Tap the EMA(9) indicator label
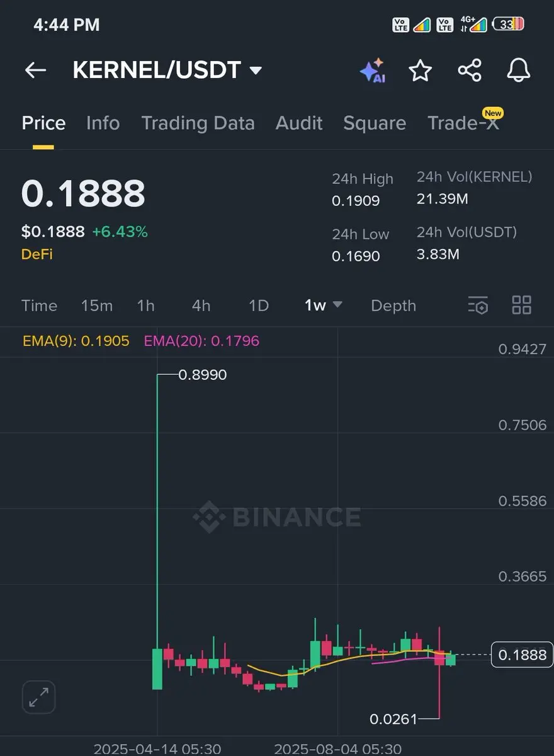This screenshot has height=756, width=554. point(76,341)
